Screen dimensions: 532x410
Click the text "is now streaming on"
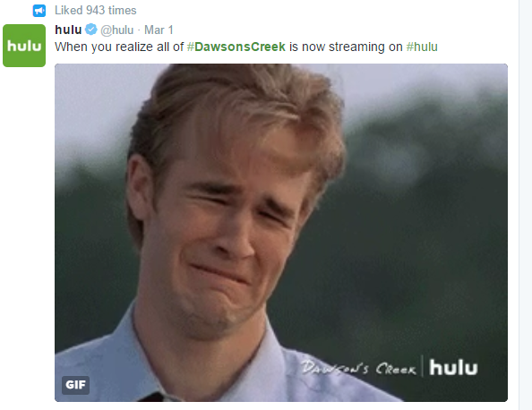point(346,47)
